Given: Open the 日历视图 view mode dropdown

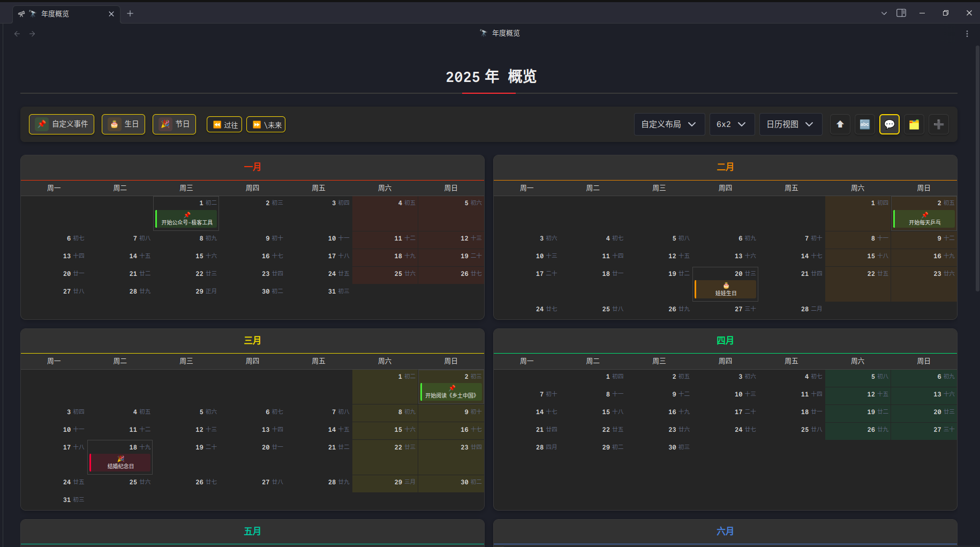Looking at the screenshot, I should [x=790, y=124].
